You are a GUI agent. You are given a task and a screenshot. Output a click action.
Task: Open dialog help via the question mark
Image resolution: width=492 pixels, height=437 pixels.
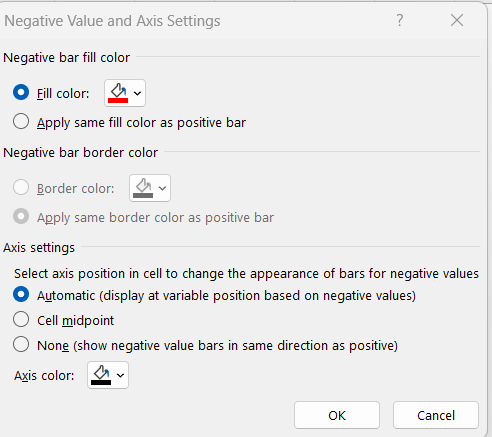coord(400,20)
